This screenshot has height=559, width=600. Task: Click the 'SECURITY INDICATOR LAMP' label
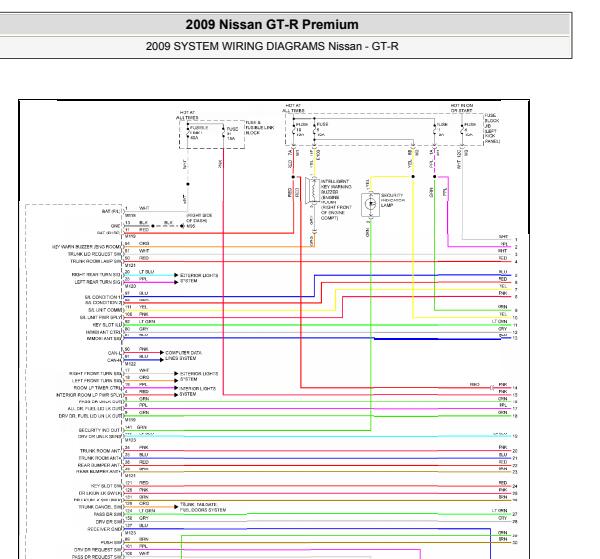393,200
